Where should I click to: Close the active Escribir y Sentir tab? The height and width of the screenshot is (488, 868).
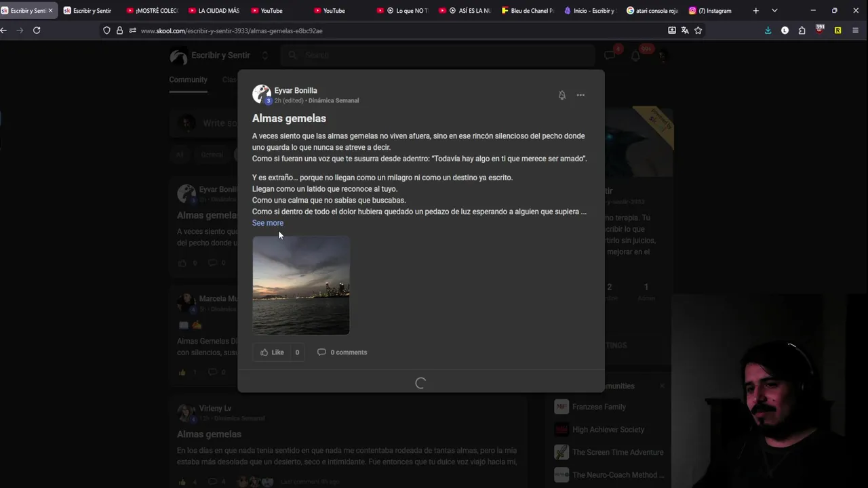(50, 11)
